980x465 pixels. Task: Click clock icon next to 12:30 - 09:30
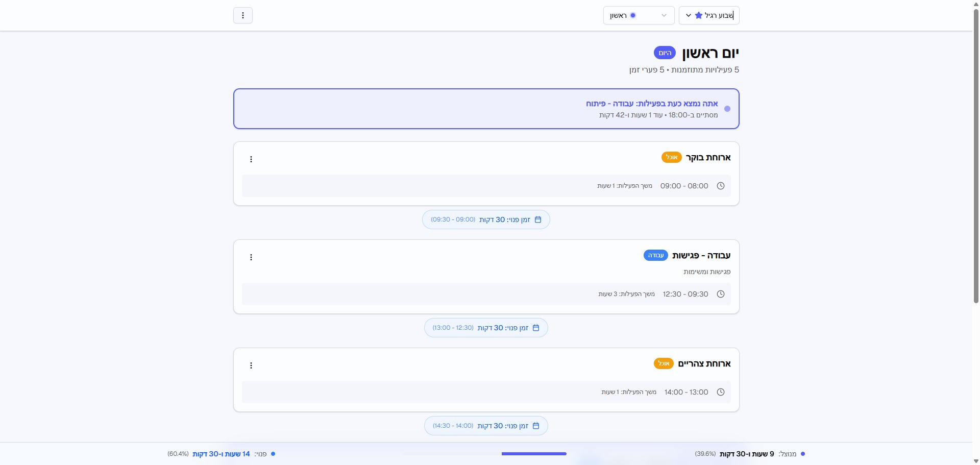coord(721,294)
